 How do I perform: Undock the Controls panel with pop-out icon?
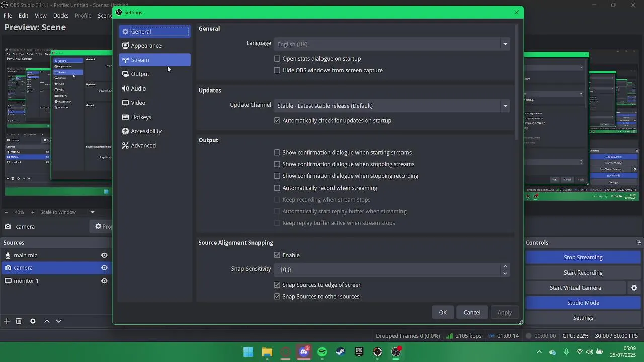(639, 243)
